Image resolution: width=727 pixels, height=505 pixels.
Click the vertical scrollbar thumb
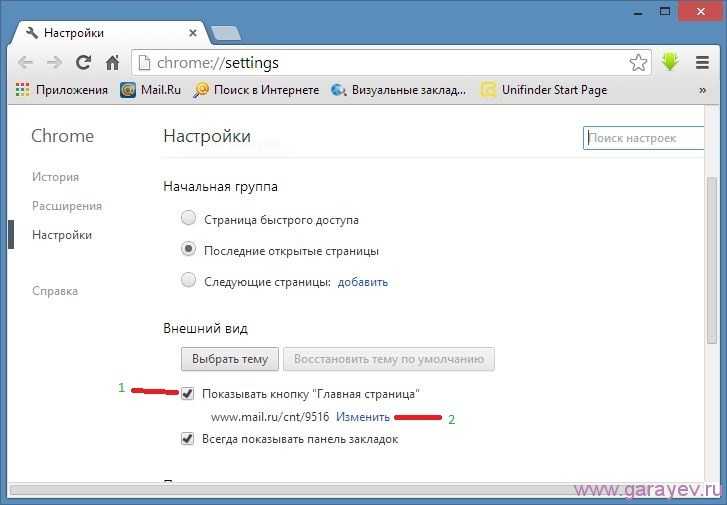711,260
